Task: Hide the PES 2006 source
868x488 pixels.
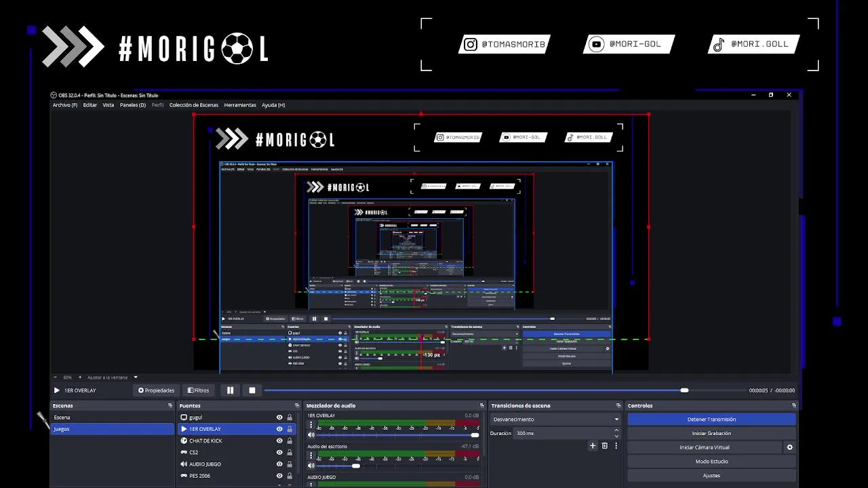Action: pos(279,476)
